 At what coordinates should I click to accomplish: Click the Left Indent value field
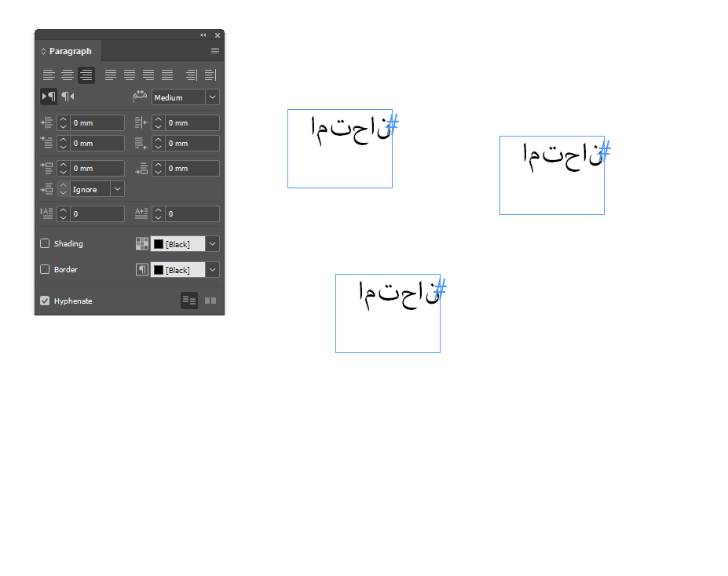click(x=97, y=123)
